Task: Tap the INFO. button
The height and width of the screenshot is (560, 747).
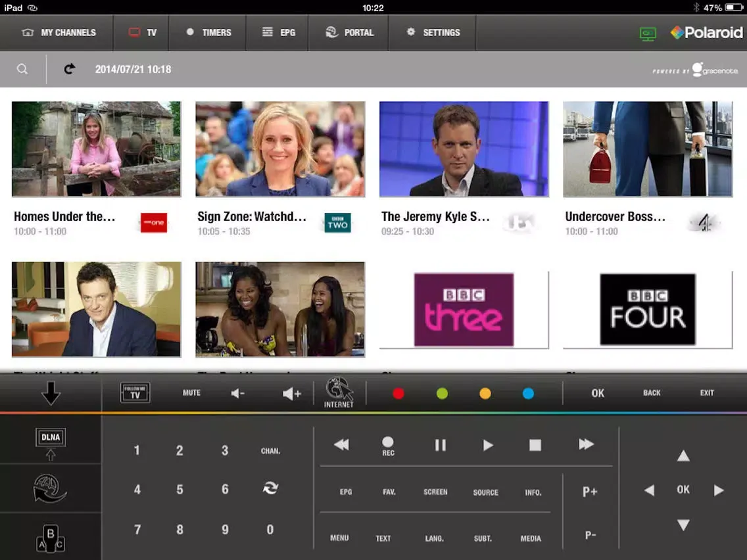Action: click(x=533, y=492)
